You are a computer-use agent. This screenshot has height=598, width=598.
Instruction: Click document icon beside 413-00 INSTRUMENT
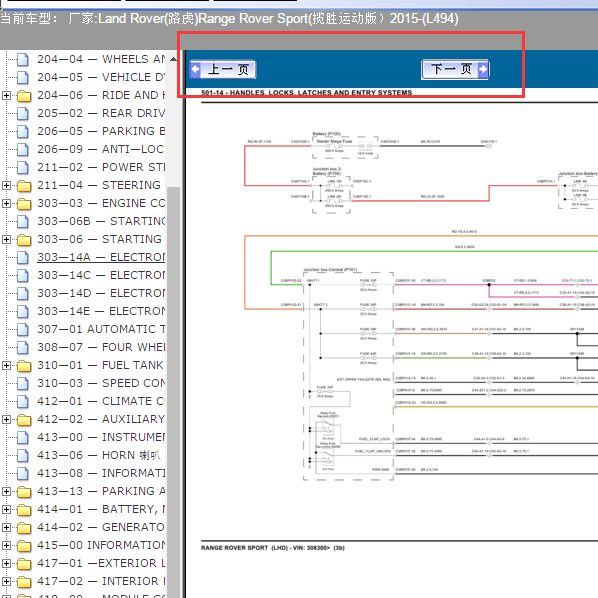point(23,437)
